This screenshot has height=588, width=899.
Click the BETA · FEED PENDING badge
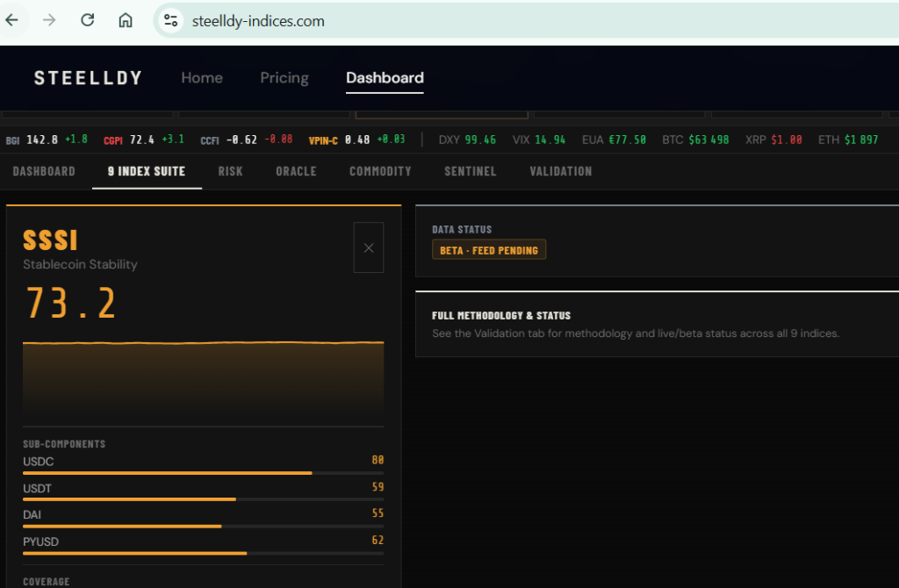pyautogui.click(x=489, y=250)
